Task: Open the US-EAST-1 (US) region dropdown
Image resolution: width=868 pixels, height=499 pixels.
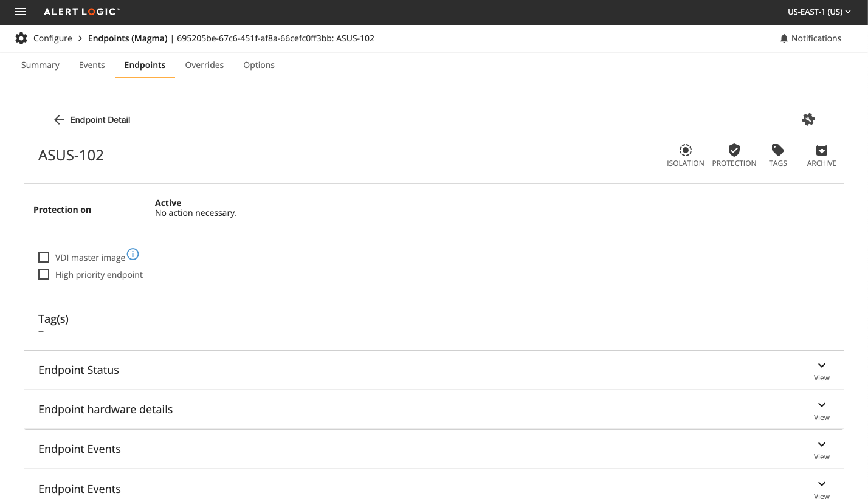Action: click(819, 12)
